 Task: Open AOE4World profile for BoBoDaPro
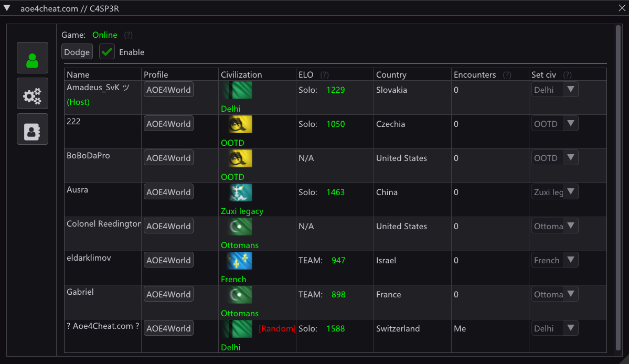click(168, 158)
